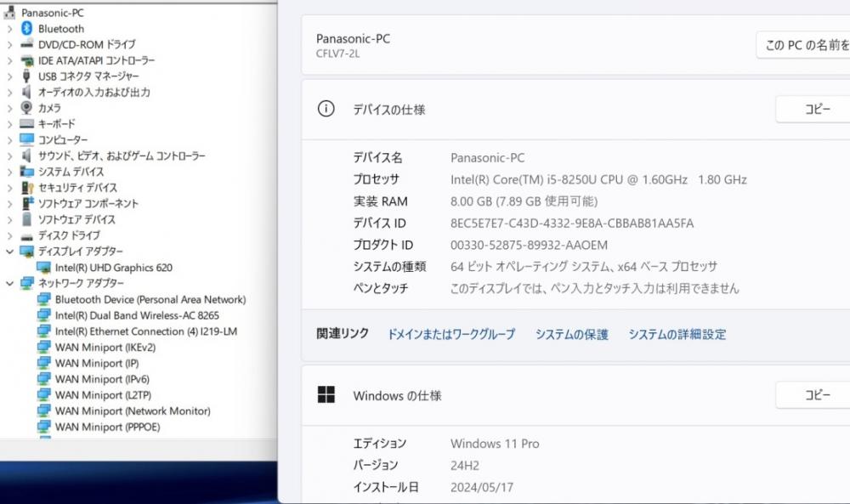Select the WAN Miniport (IP) entry

point(97,363)
